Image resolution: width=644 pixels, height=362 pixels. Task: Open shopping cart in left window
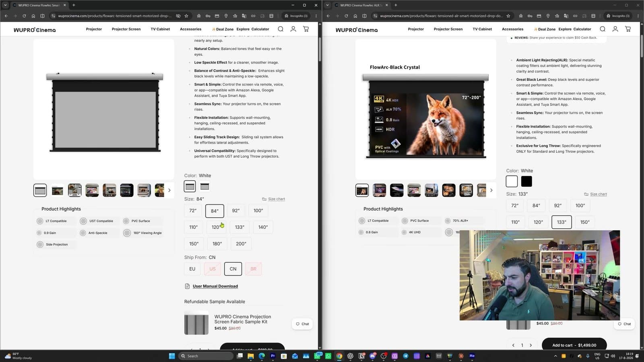(x=306, y=29)
